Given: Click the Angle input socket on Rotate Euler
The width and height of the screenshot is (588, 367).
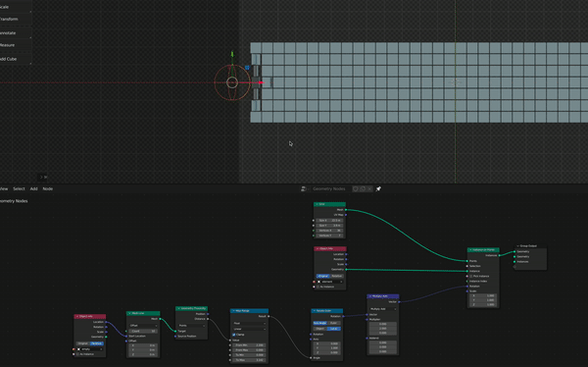Looking at the screenshot, I should 311,357.
